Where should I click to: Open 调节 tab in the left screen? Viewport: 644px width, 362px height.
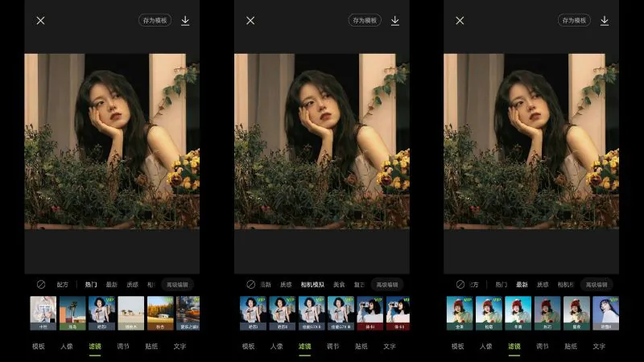coord(123,347)
